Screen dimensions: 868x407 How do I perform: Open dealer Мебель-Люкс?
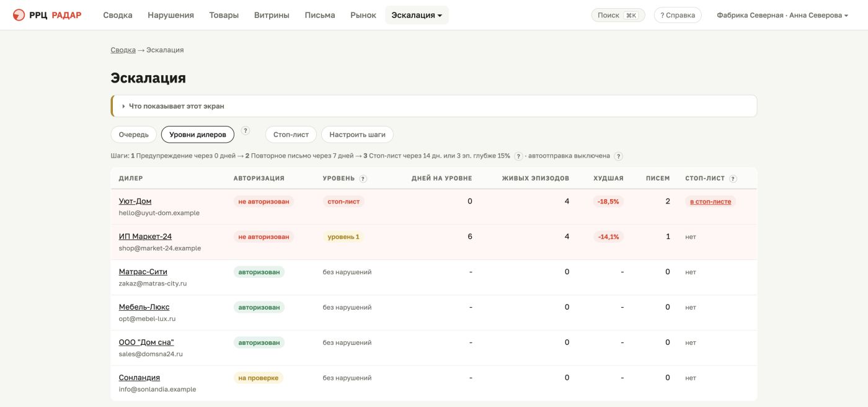144,307
